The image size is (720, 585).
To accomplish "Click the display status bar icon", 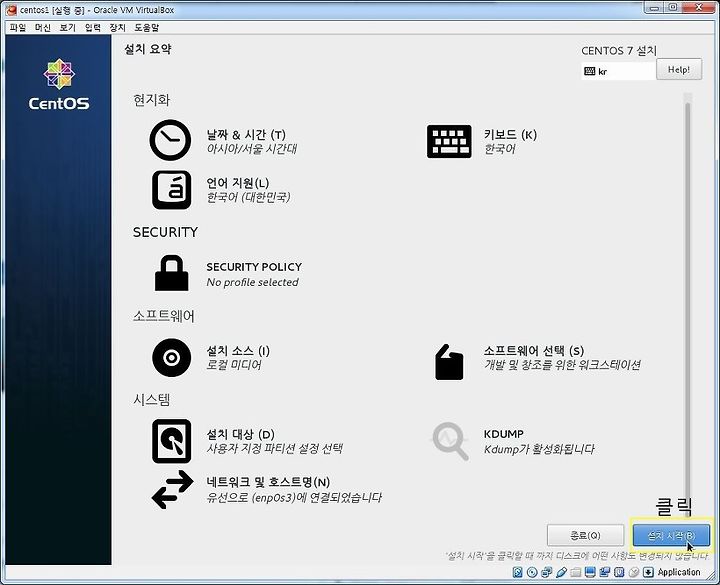I will tap(591, 572).
